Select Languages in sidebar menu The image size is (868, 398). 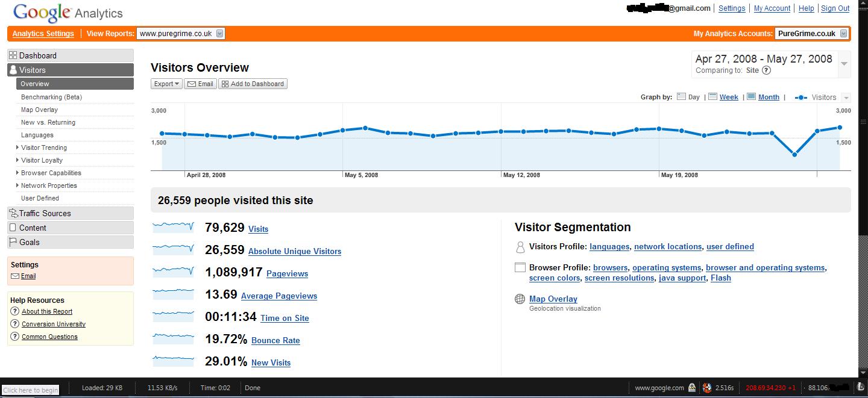pyautogui.click(x=37, y=135)
